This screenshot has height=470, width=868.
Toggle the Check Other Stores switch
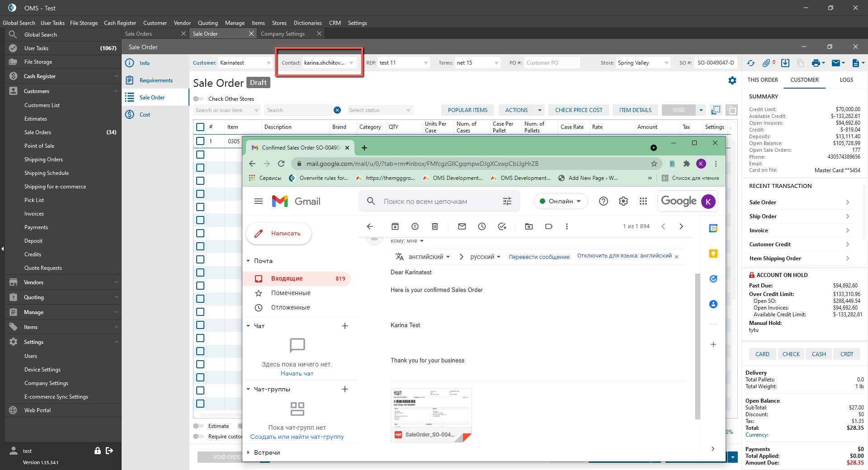[198, 99]
